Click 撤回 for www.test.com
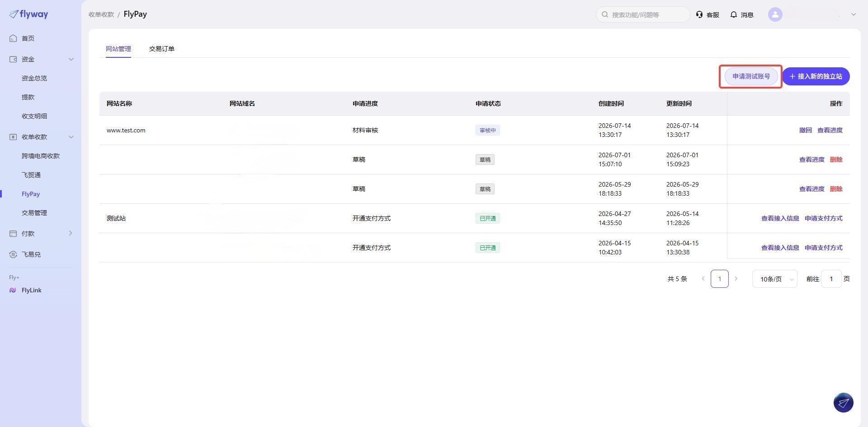 click(x=806, y=130)
